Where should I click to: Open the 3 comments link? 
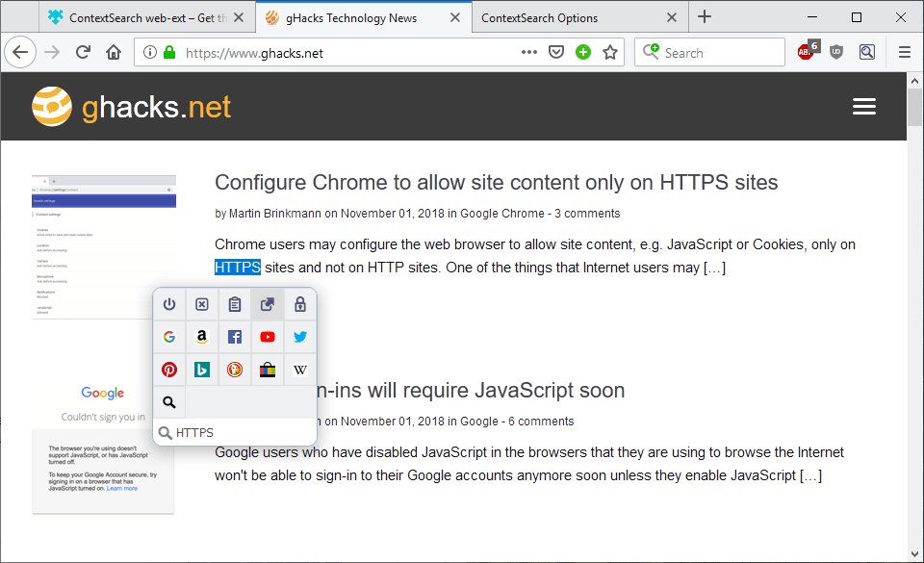(587, 214)
